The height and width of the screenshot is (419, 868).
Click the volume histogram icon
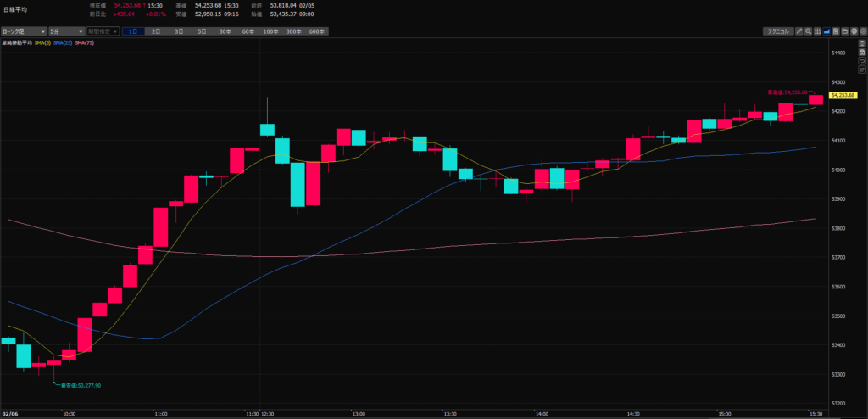[817, 31]
